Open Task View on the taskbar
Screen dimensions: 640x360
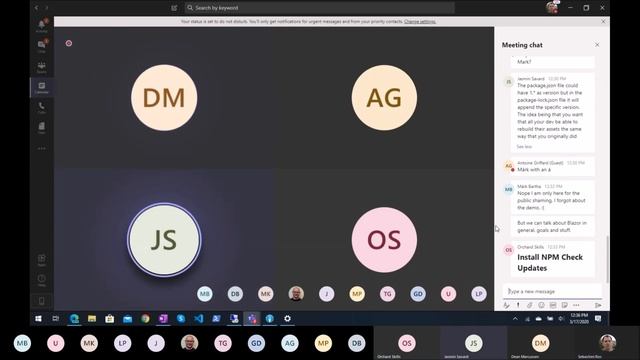coord(56,319)
